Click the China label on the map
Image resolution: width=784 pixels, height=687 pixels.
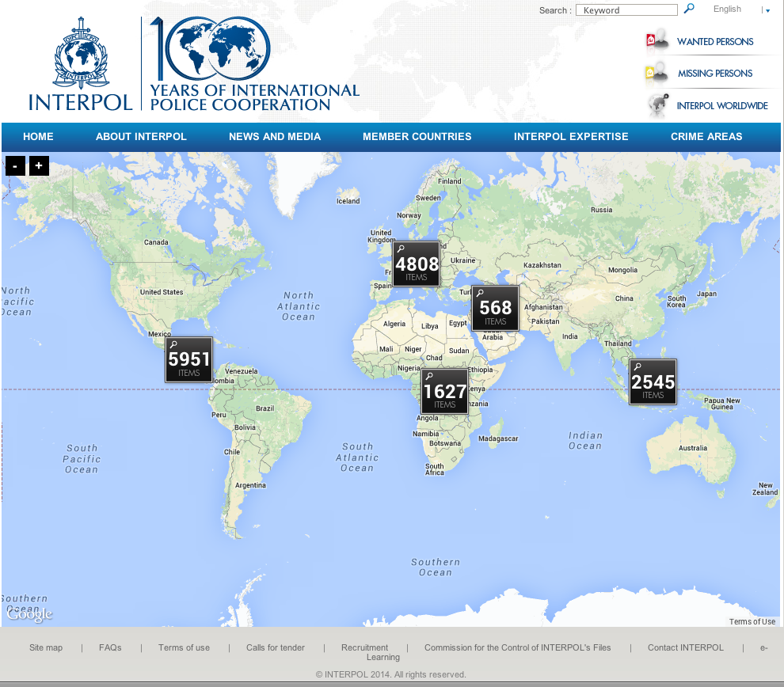tap(624, 299)
